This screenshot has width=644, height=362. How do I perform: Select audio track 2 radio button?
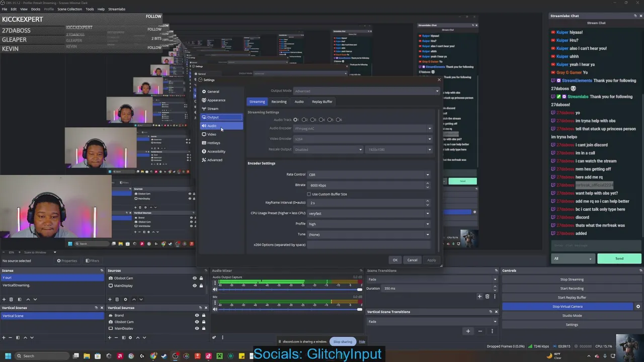pos(304,120)
